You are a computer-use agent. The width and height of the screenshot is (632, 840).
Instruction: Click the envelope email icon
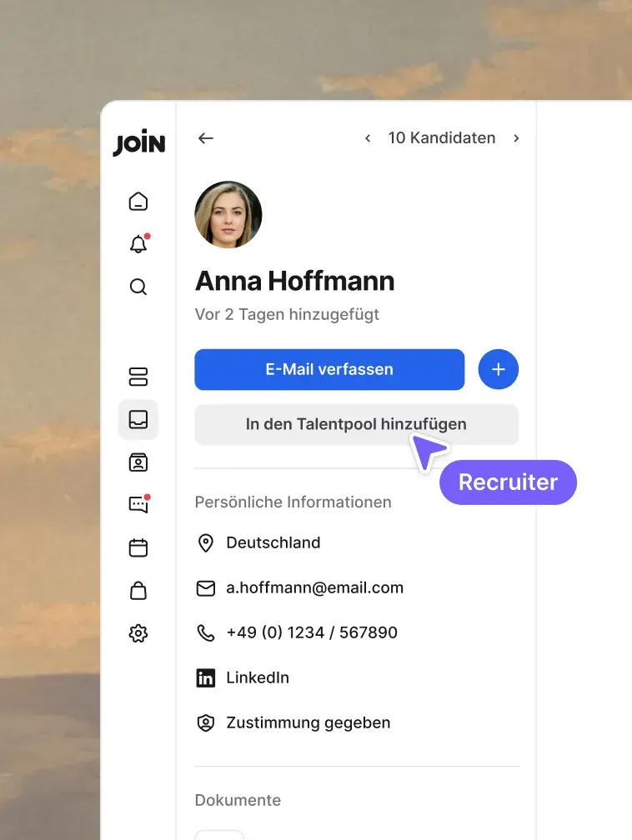click(x=206, y=588)
